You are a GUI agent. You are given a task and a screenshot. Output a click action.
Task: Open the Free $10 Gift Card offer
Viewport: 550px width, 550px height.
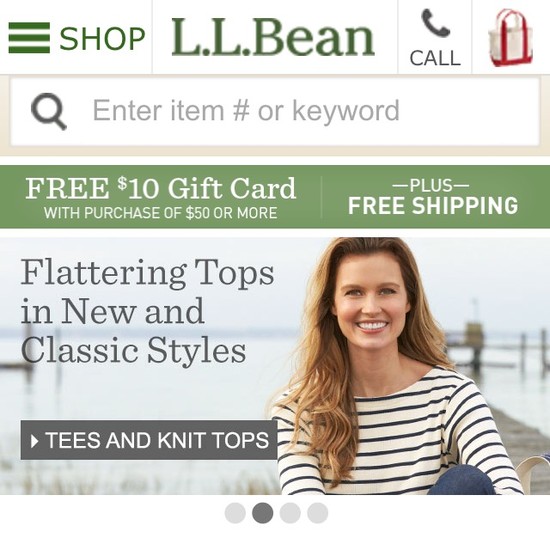(x=161, y=188)
